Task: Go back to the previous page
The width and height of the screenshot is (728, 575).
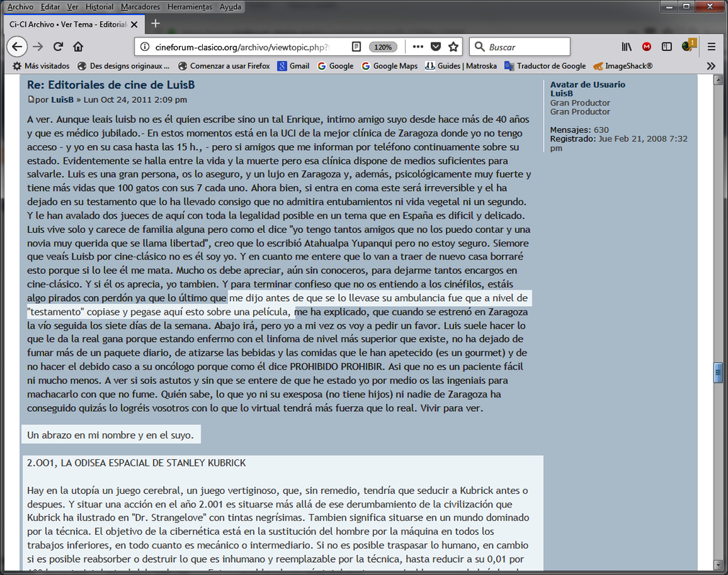Action: [x=17, y=47]
